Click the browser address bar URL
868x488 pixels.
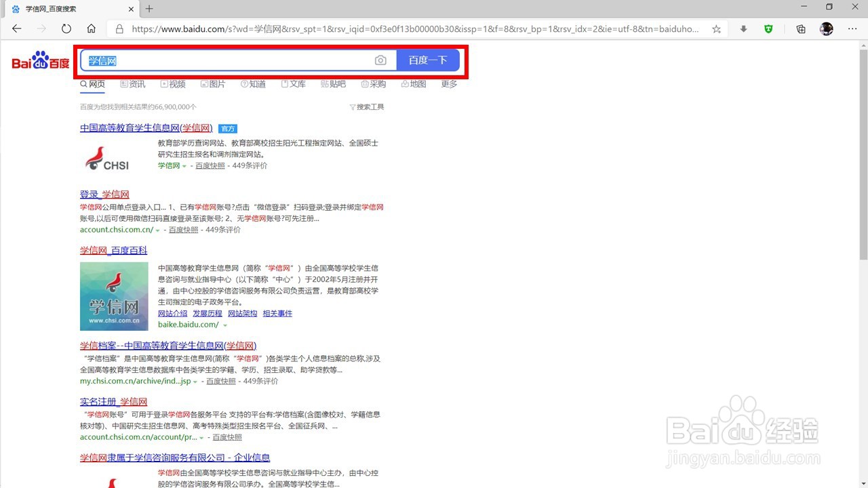[x=415, y=29]
